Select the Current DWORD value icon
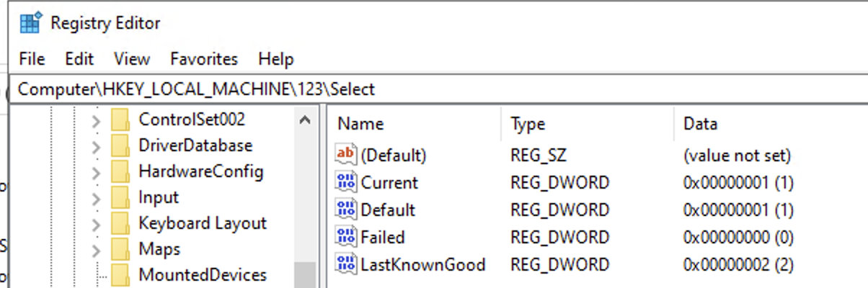The image size is (868, 288). 346,182
